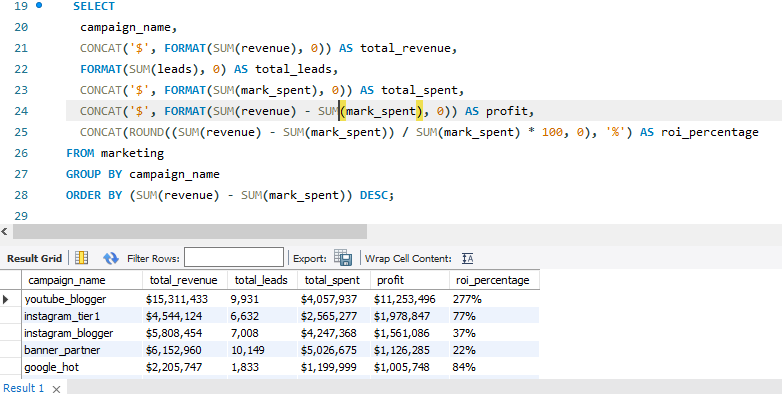782x394 pixels.
Task: Click the result grid form editor icon
Action: point(81,258)
